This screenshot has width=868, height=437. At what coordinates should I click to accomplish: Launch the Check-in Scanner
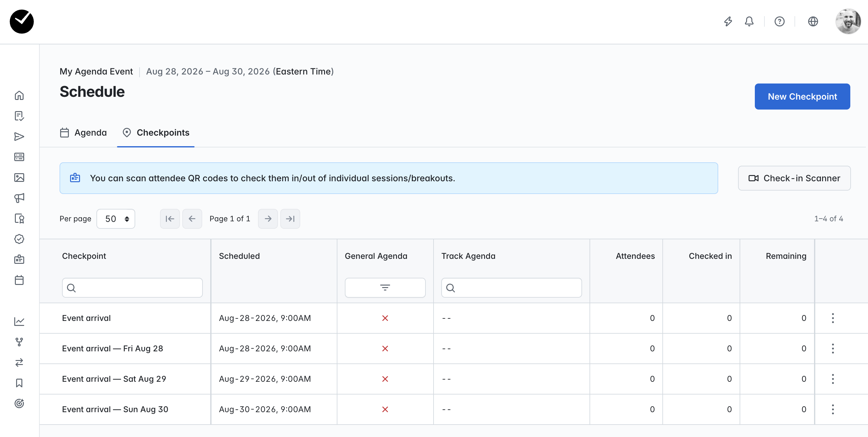794,178
